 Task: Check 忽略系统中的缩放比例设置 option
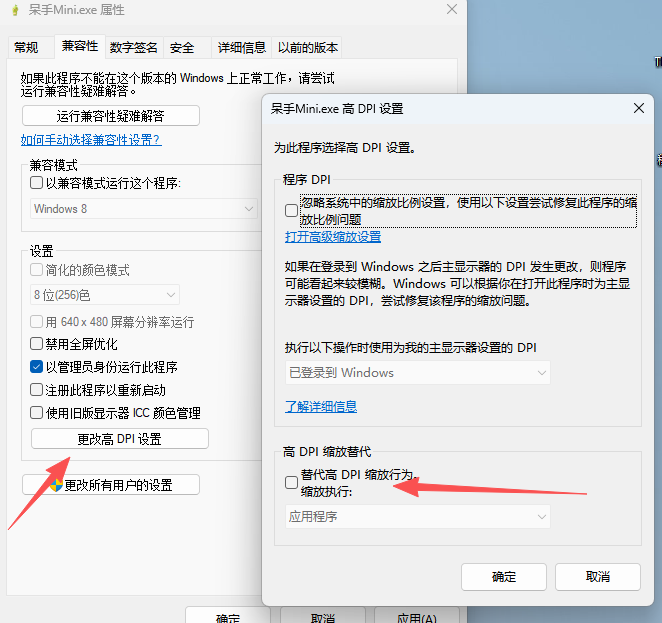click(x=291, y=210)
